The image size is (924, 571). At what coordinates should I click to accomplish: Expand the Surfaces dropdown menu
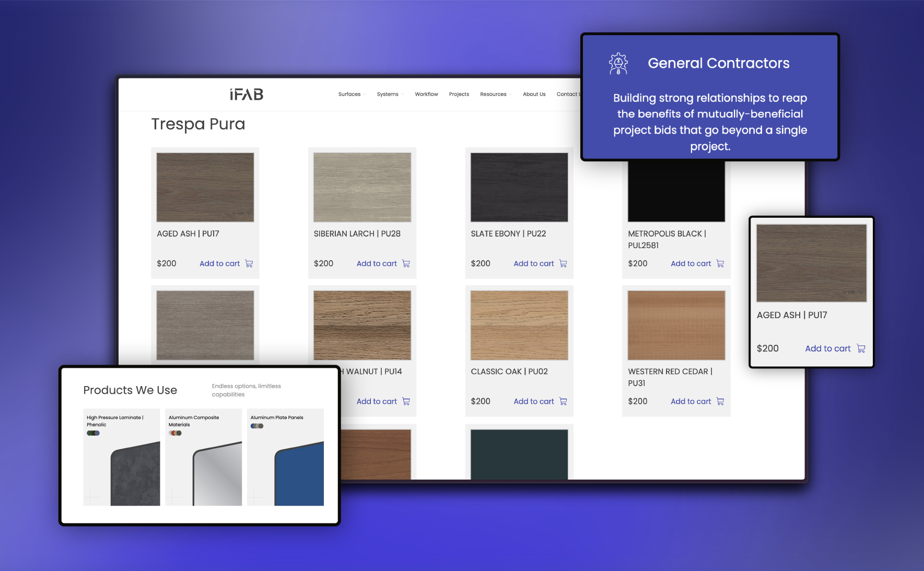pos(352,95)
